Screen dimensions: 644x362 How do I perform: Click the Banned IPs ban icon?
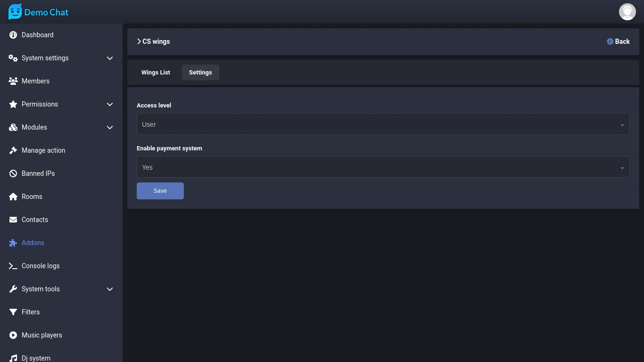[x=13, y=173]
